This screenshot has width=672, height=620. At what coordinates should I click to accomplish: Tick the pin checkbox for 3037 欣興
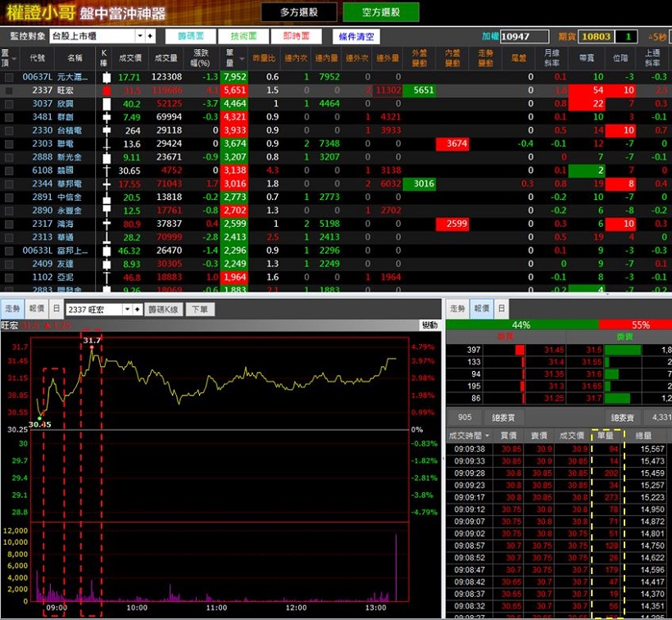point(8,104)
